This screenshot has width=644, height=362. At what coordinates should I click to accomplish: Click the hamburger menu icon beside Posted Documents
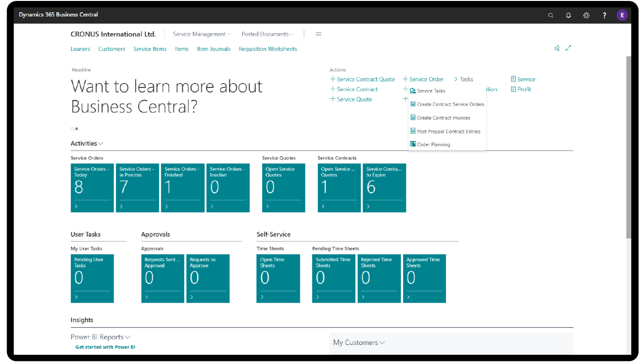[x=319, y=34]
